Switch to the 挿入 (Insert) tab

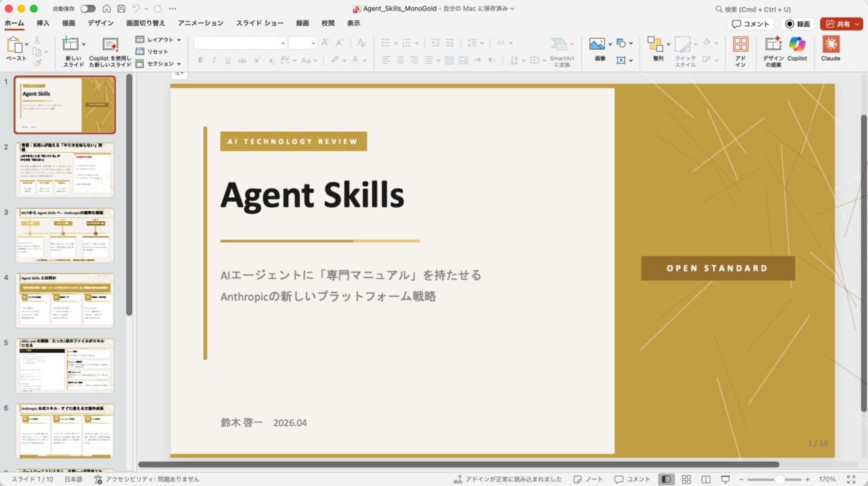point(43,23)
